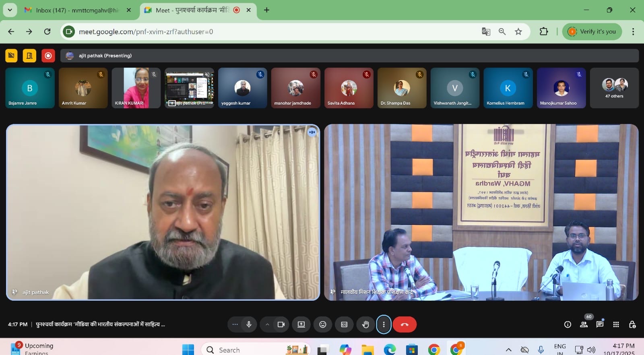This screenshot has width=644, height=355.
Task: Open the chat messages panel
Action: click(x=600, y=324)
